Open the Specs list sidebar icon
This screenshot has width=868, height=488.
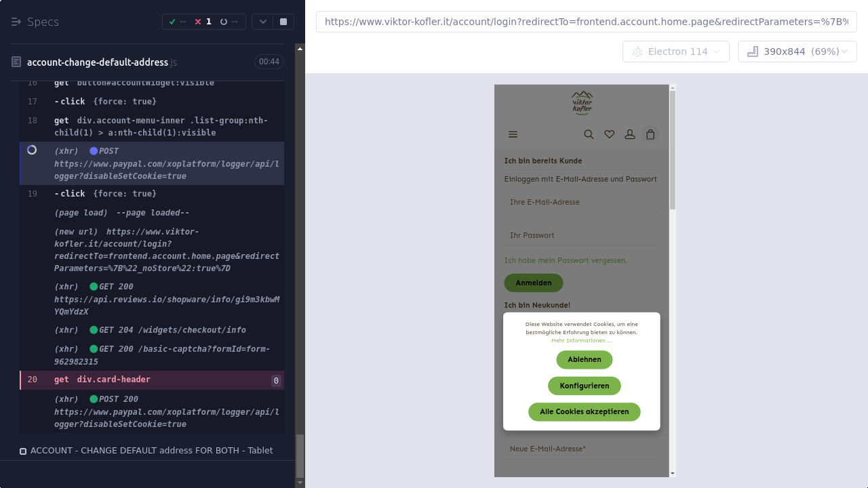[x=16, y=22]
